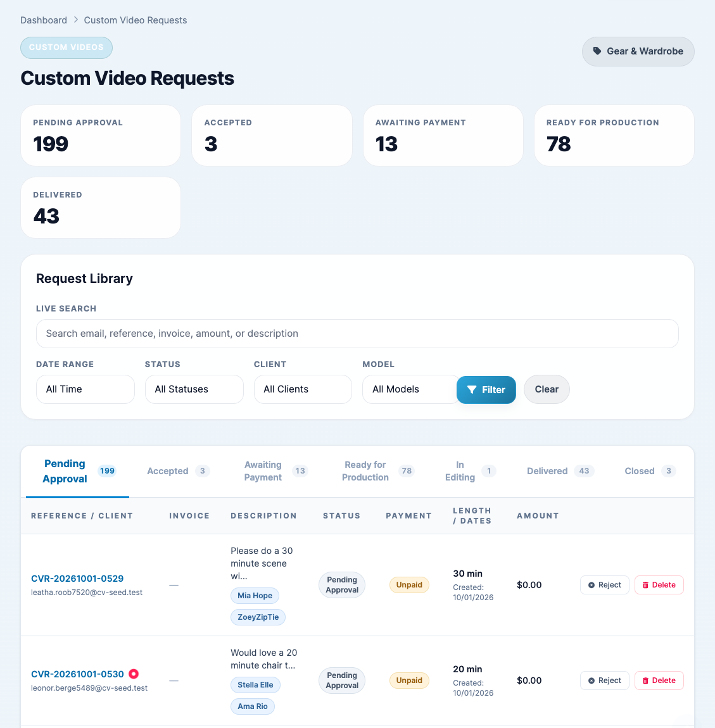Click the Awaiting Payment 13 stat card

pyautogui.click(x=443, y=135)
